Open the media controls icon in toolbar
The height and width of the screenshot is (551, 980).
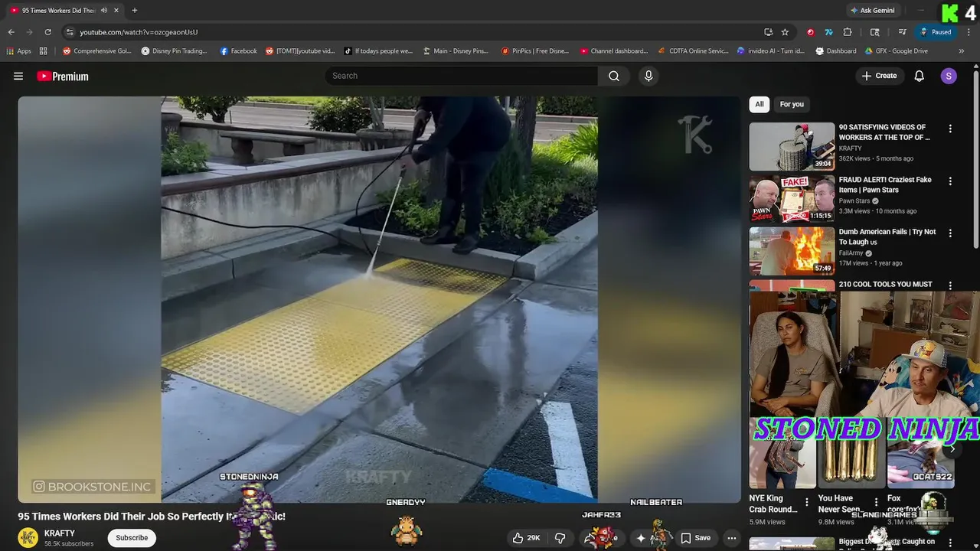click(903, 32)
